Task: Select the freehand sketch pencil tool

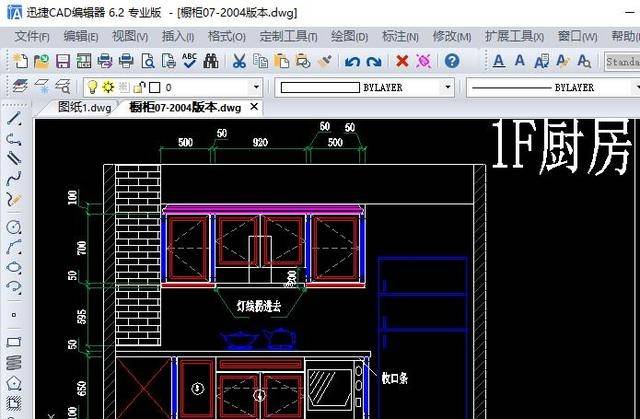Action: click(14, 199)
